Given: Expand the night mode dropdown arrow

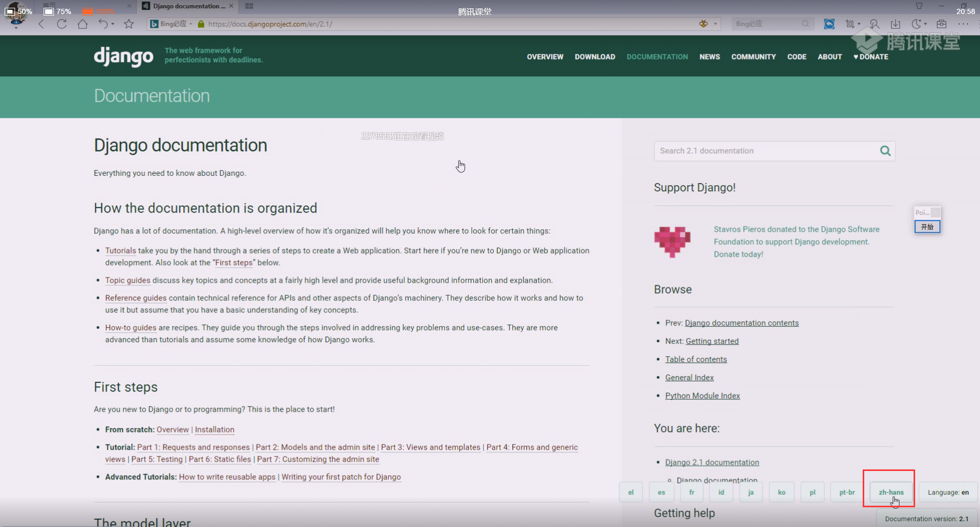Looking at the screenshot, I should click(x=926, y=24).
